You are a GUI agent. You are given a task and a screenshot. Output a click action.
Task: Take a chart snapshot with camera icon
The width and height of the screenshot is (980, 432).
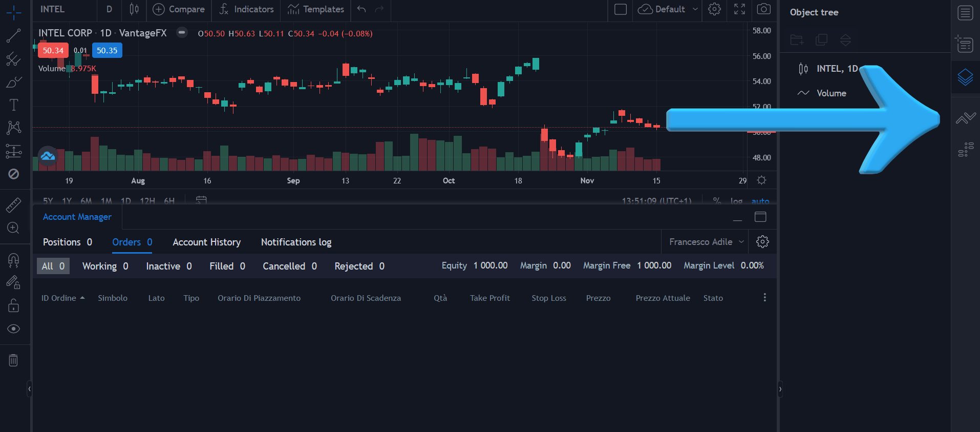[x=763, y=9]
